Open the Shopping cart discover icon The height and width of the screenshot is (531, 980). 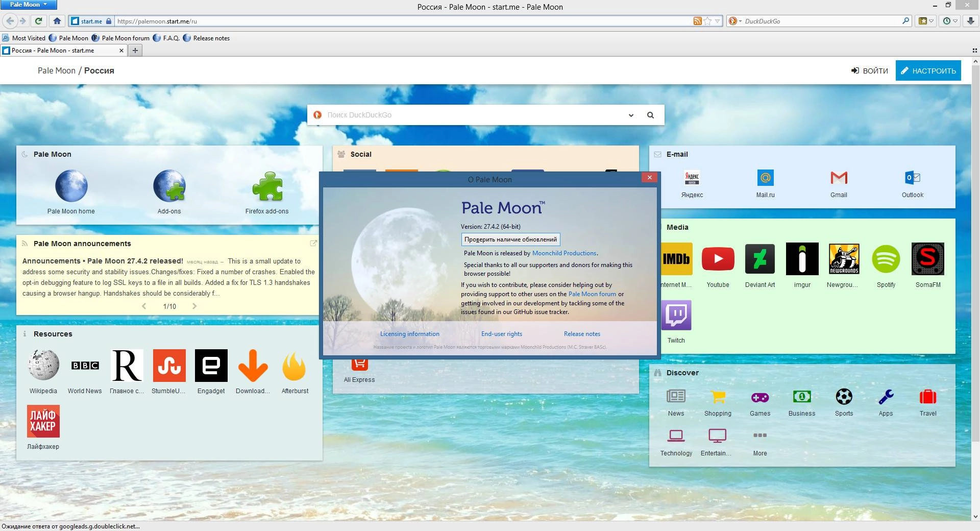coord(718,397)
